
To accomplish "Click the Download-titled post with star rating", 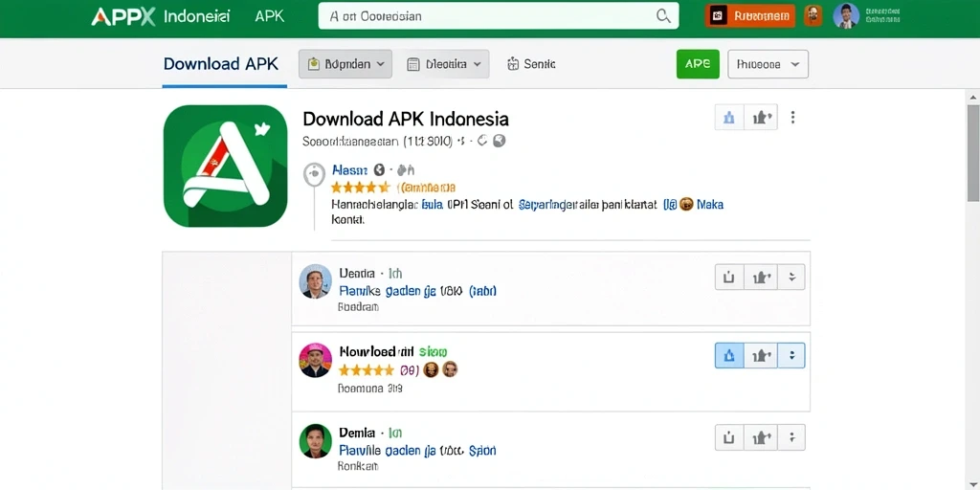I will click(393, 352).
